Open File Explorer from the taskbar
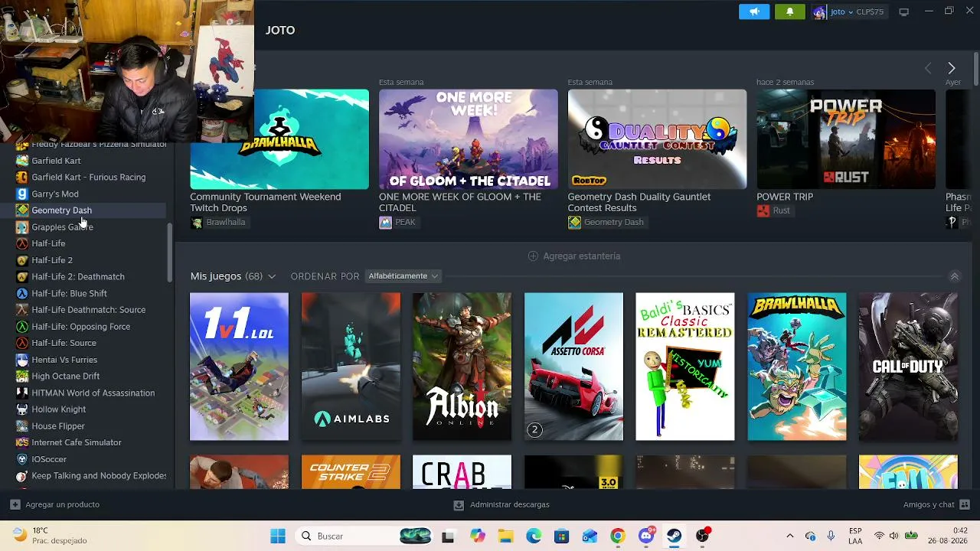980x551 pixels. [505, 536]
